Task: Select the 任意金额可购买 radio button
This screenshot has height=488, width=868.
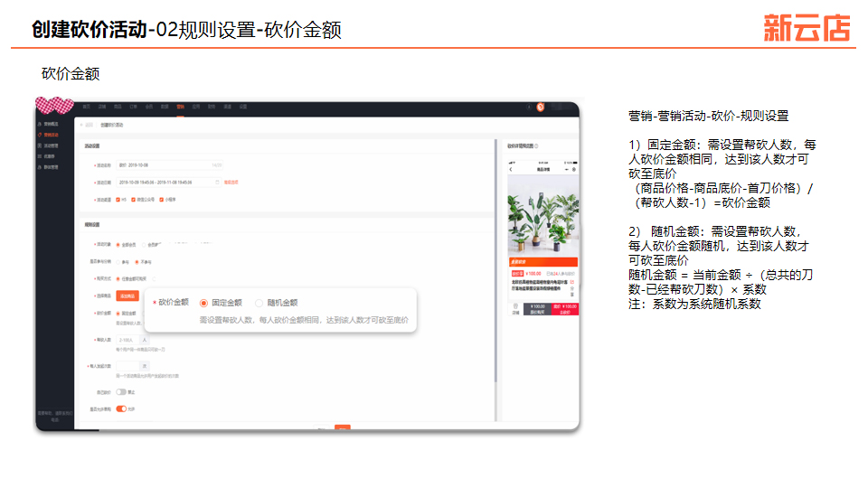Action: (x=118, y=279)
